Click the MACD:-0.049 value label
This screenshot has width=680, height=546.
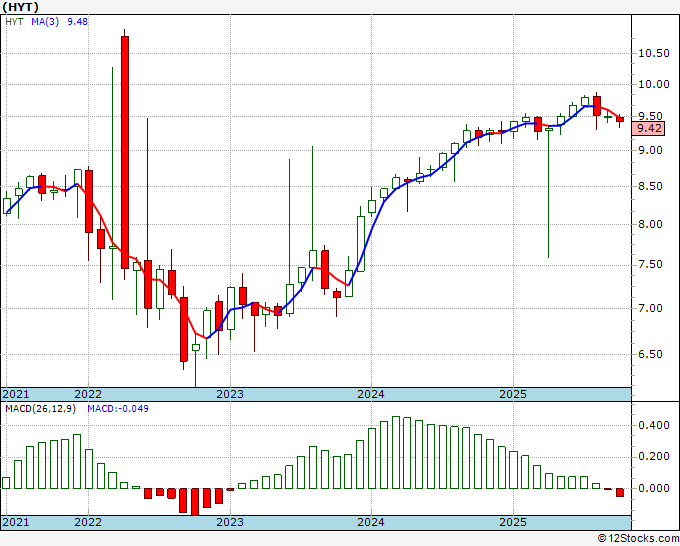[118, 409]
